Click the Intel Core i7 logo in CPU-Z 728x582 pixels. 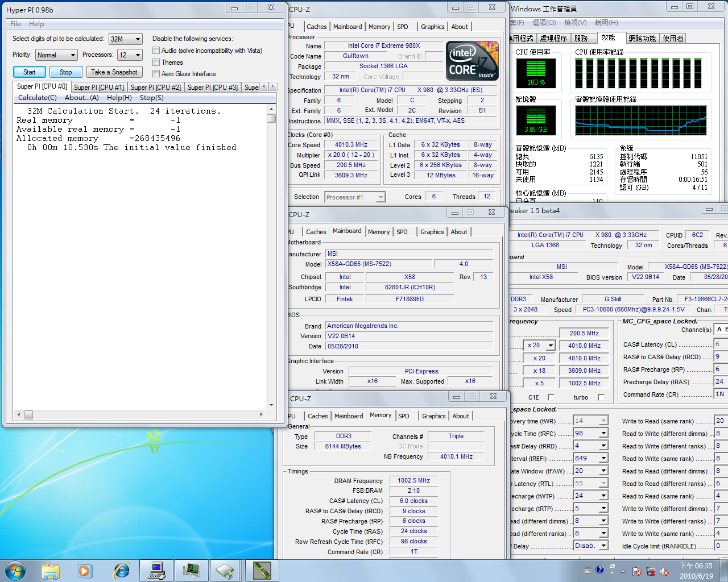pos(471,61)
